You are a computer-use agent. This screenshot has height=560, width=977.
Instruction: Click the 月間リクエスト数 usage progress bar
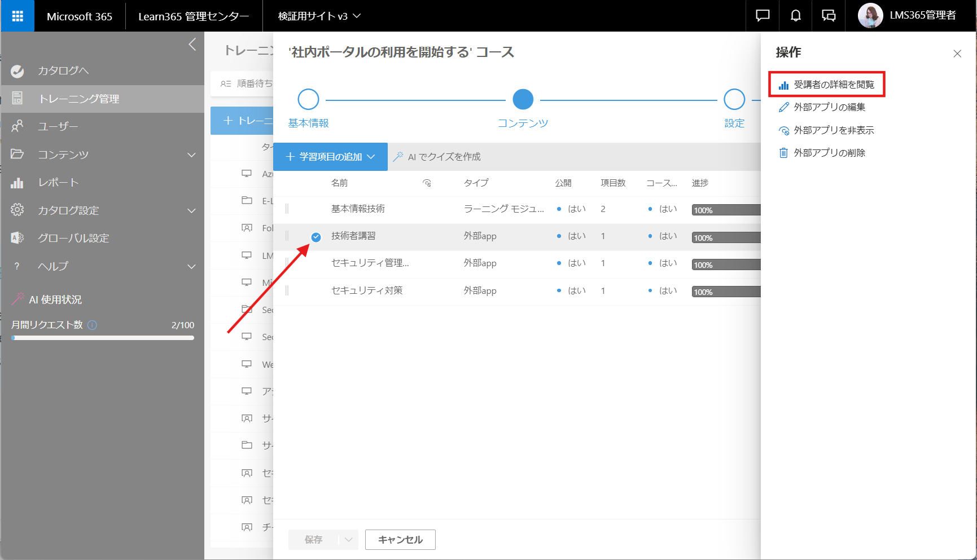click(103, 338)
